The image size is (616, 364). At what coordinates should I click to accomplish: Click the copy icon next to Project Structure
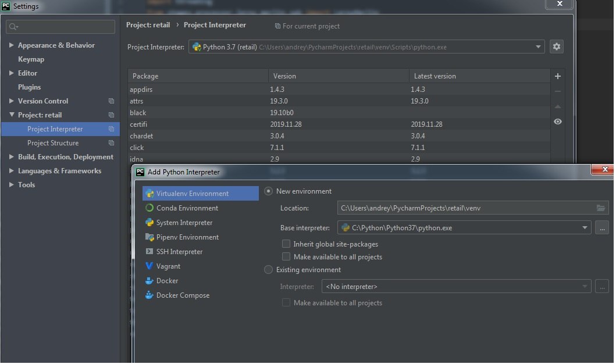coord(112,143)
